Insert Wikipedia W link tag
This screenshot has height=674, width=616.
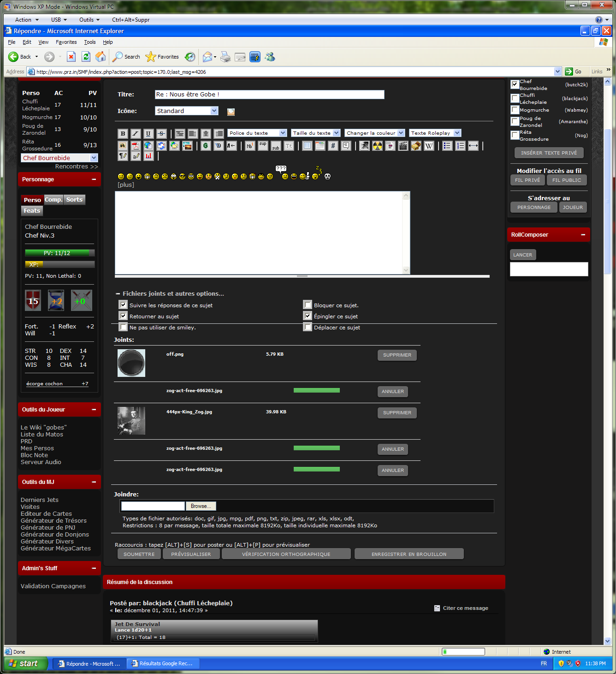[429, 146]
